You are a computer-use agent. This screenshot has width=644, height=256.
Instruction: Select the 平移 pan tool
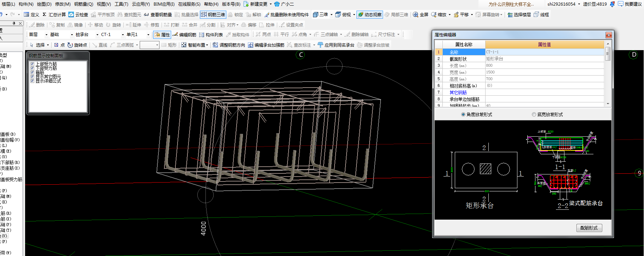(x=461, y=14)
